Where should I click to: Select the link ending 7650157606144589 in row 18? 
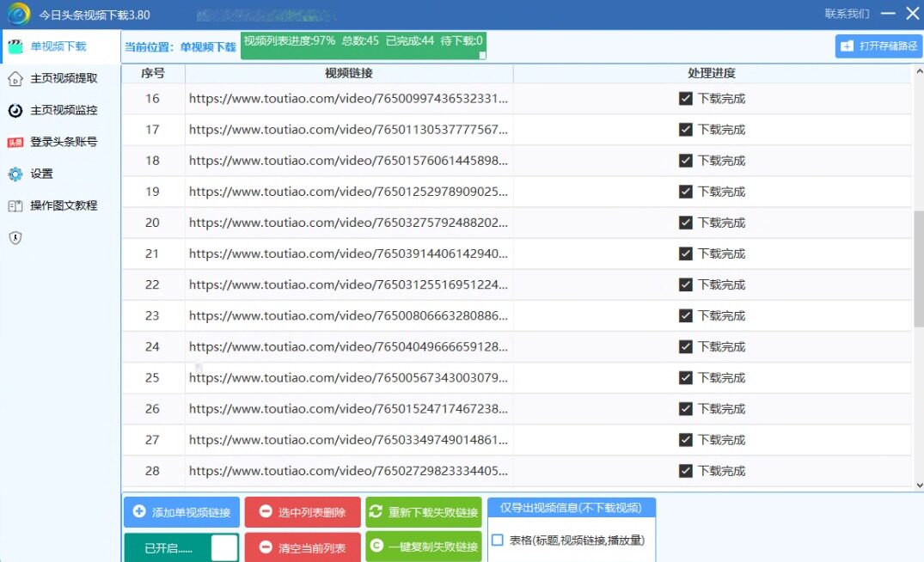point(348,161)
